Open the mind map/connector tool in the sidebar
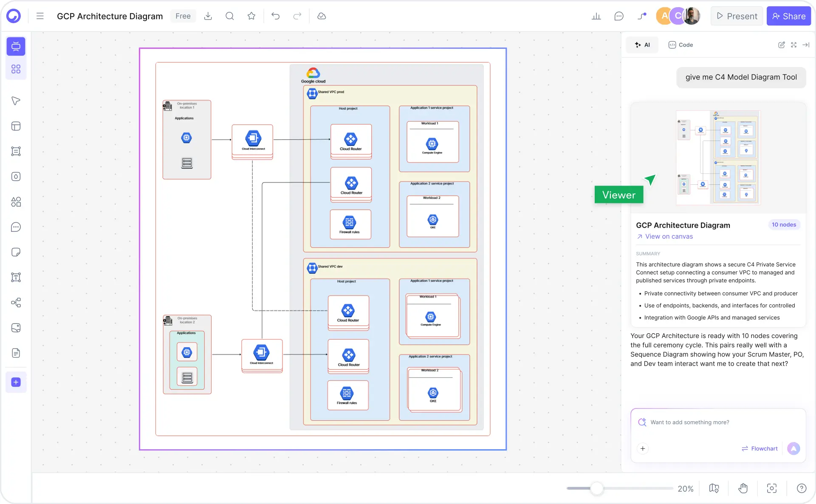816x504 pixels. pyautogui.click(x=16, y=303)
